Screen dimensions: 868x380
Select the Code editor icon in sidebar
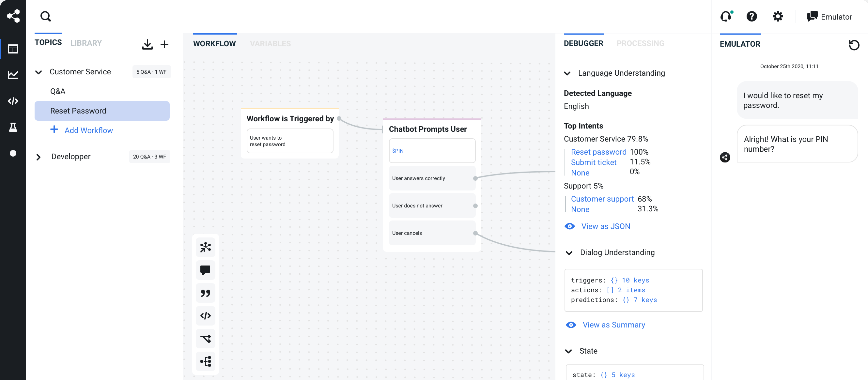click(x=13, y=101)
